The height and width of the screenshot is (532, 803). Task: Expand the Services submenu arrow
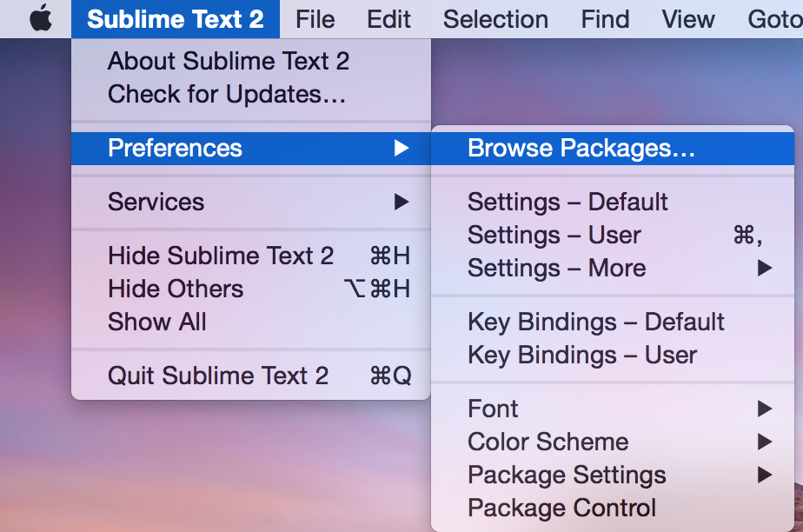pos(401,202)
